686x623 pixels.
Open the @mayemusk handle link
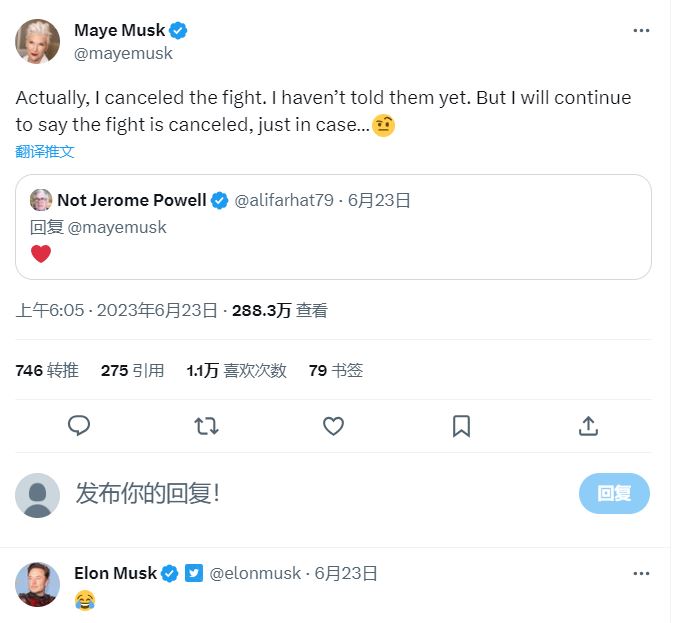tap(123, 54)
